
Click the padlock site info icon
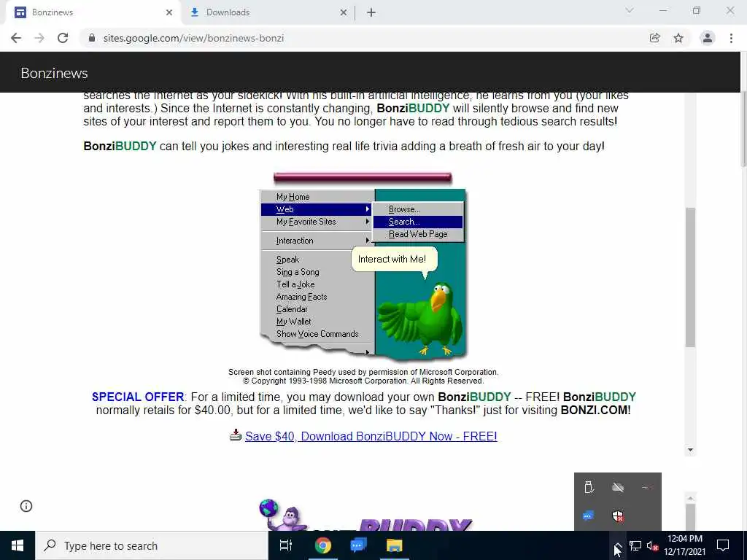click(92, 38)
